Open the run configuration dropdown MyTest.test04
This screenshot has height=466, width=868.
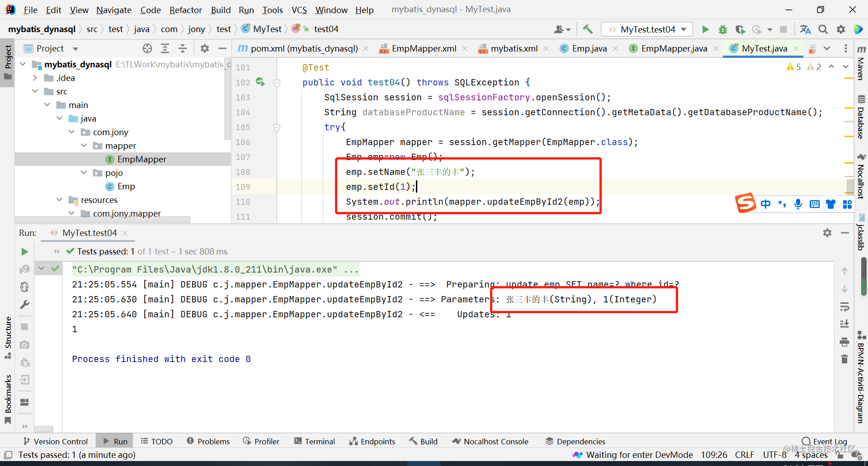click(x=647, y=29)
